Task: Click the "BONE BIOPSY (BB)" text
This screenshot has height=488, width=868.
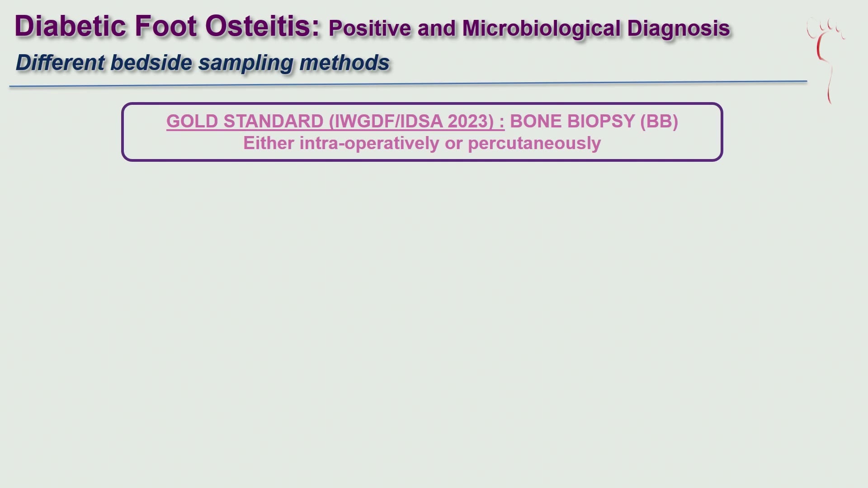Action: coord(594,122)
